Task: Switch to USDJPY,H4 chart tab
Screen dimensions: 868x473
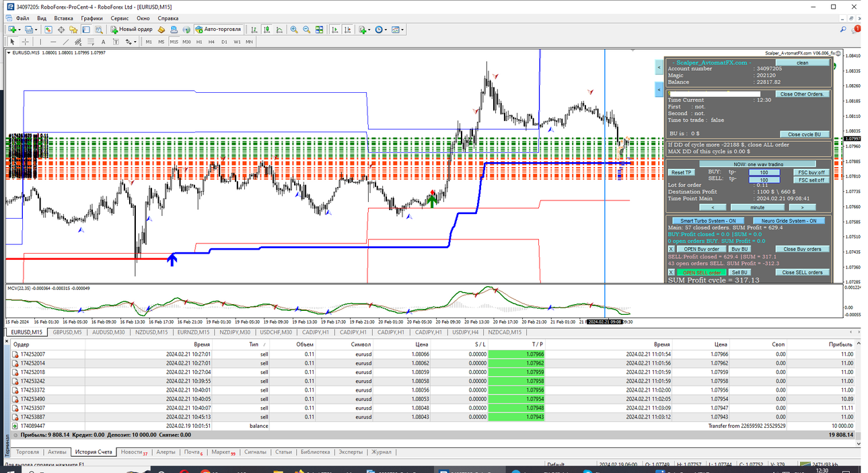Action: (466, 332)
